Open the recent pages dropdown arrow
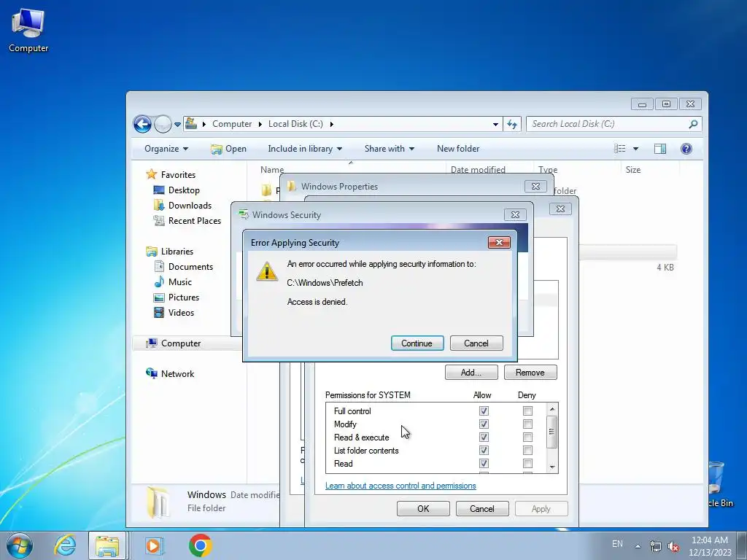Screen dimensions: 747x560 177,124
